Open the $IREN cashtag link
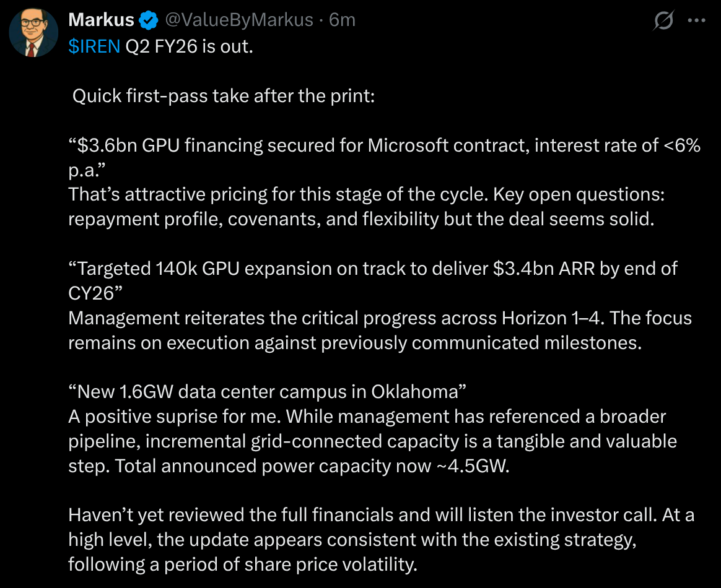The height and width of the screenshot is (588, 721). (94, 46)
